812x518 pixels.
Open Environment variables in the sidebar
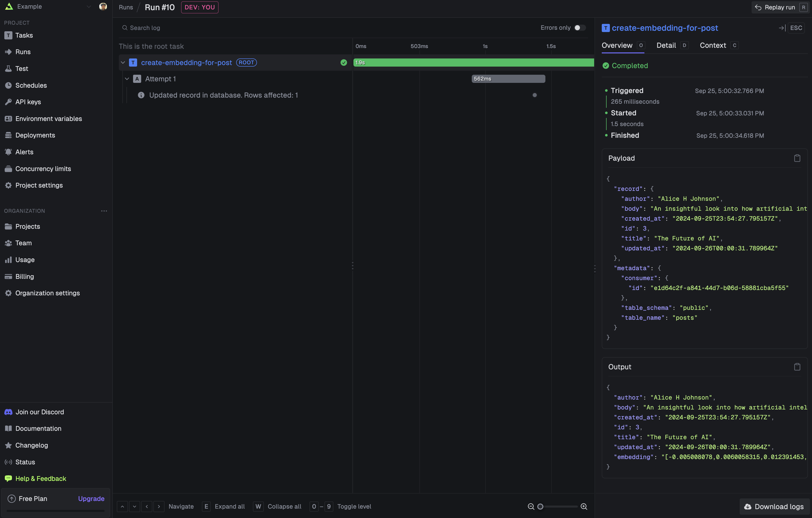tap(48, 118)
